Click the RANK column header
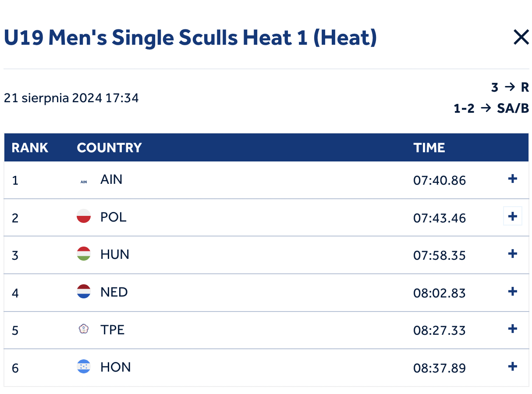This screenshot has height=394, width=532. click(x=30, y=148)
